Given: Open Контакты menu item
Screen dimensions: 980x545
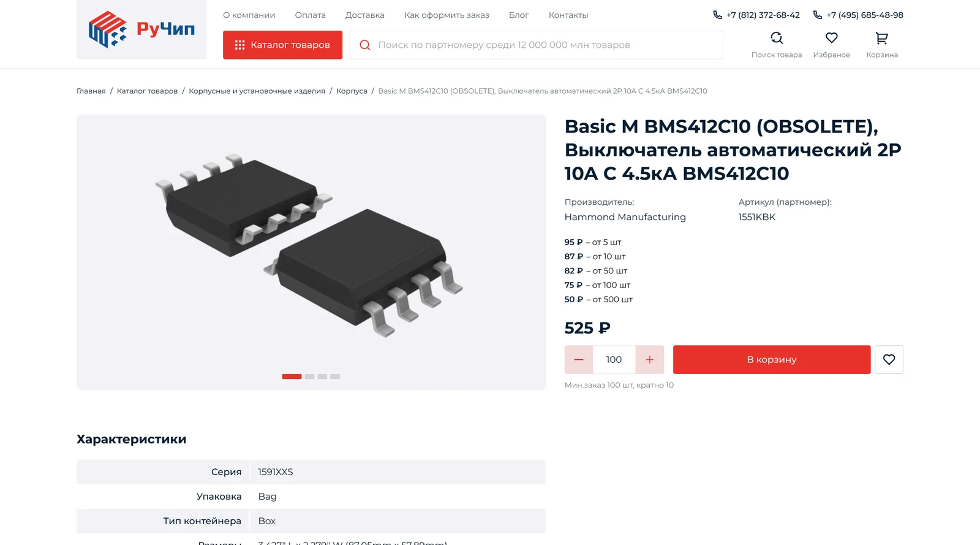Looking at the screenshot, I should tap(568, 15).
